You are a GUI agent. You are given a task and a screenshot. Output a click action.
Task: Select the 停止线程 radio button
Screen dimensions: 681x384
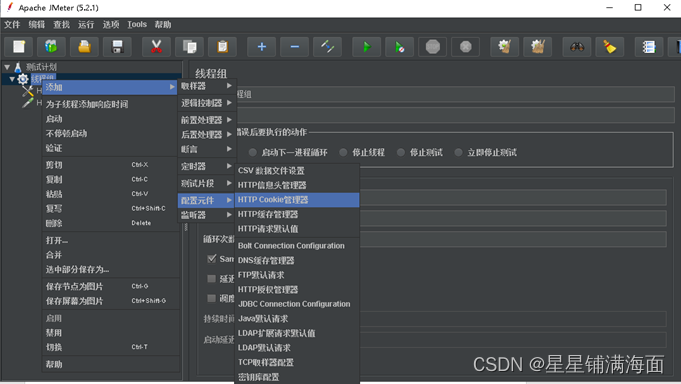(343, 152)
